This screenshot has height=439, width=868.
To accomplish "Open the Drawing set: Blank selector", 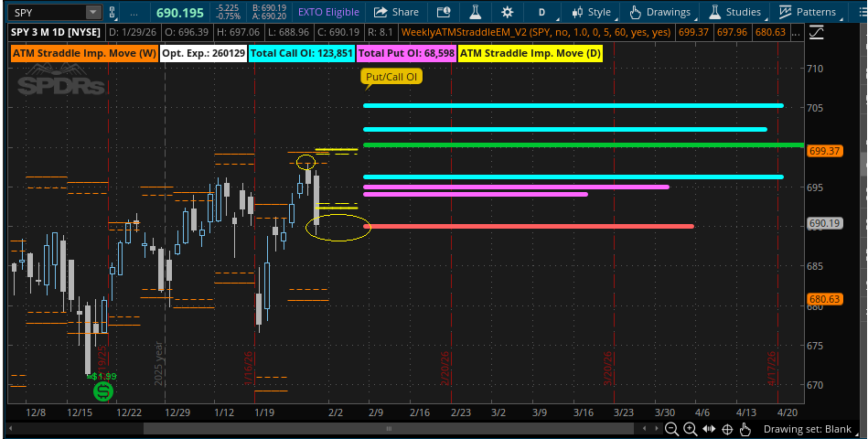I will [x=807, y=429].
